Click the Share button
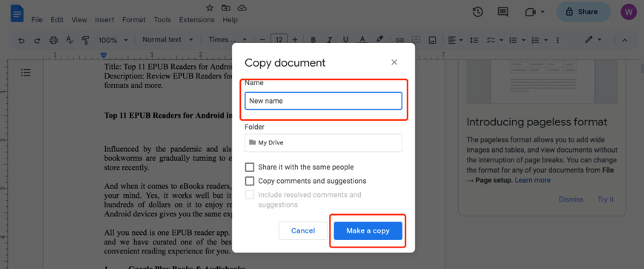 [583, 12]
